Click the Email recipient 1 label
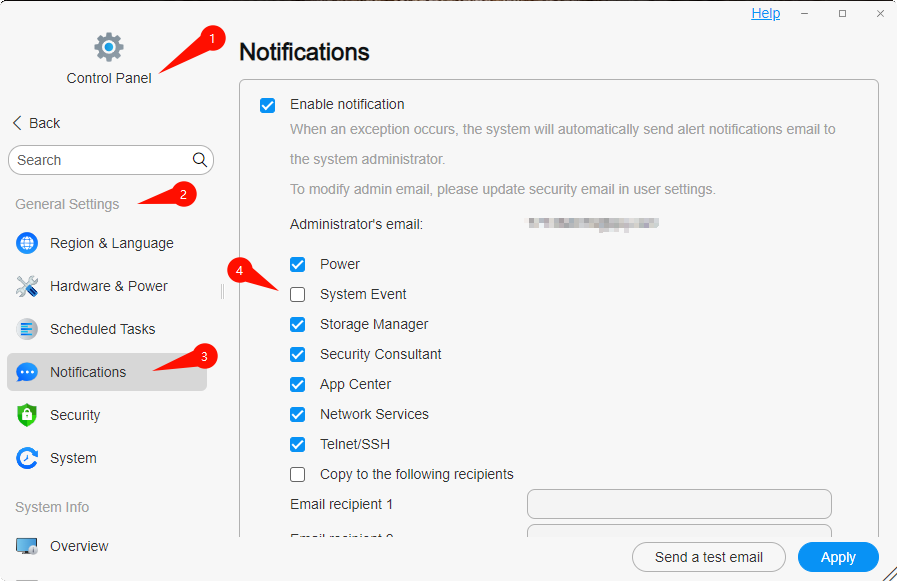 341,504
